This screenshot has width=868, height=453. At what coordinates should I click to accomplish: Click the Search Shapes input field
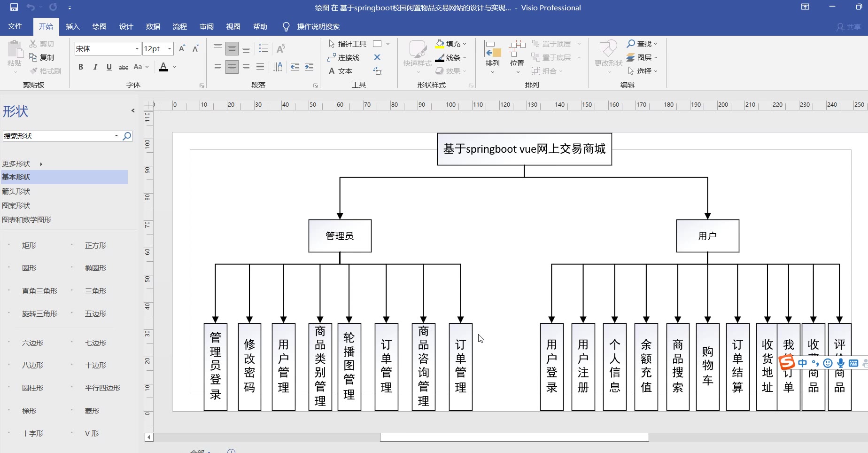tap(58, 136)
